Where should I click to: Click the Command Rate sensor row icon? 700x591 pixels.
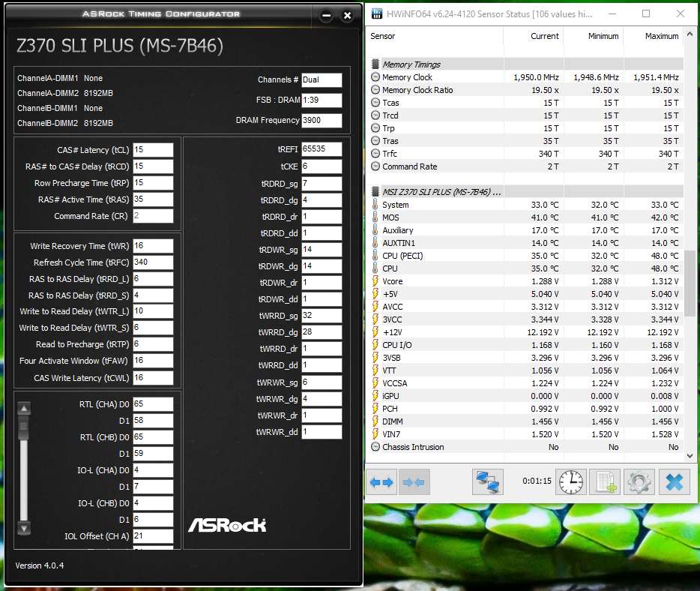[375, 166]
